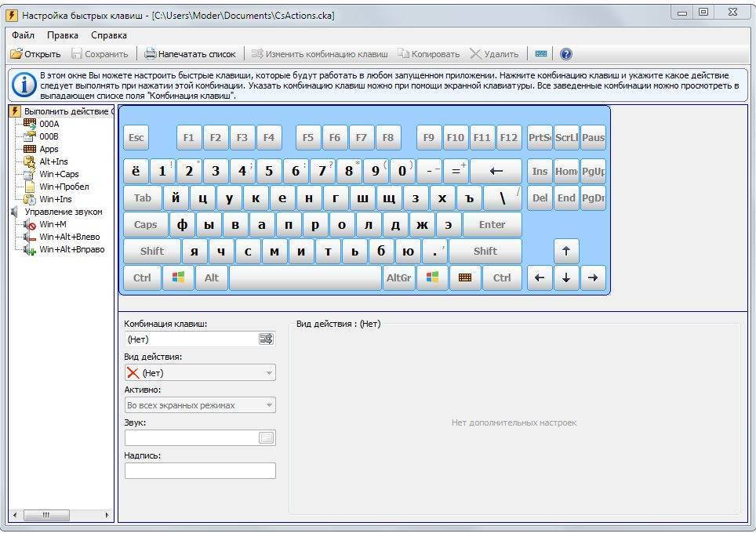Open the Активно screen modes dropdown
The image size is (756, 533).
pyautogui.click(x=200, y=405)
